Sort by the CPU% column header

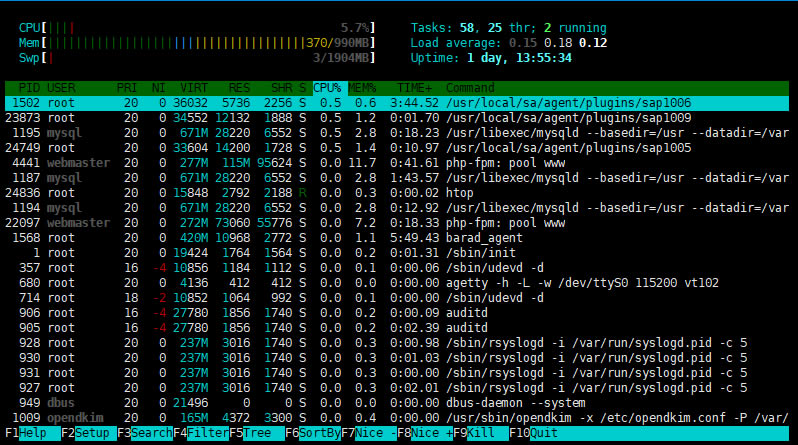(x=328, y=88)
